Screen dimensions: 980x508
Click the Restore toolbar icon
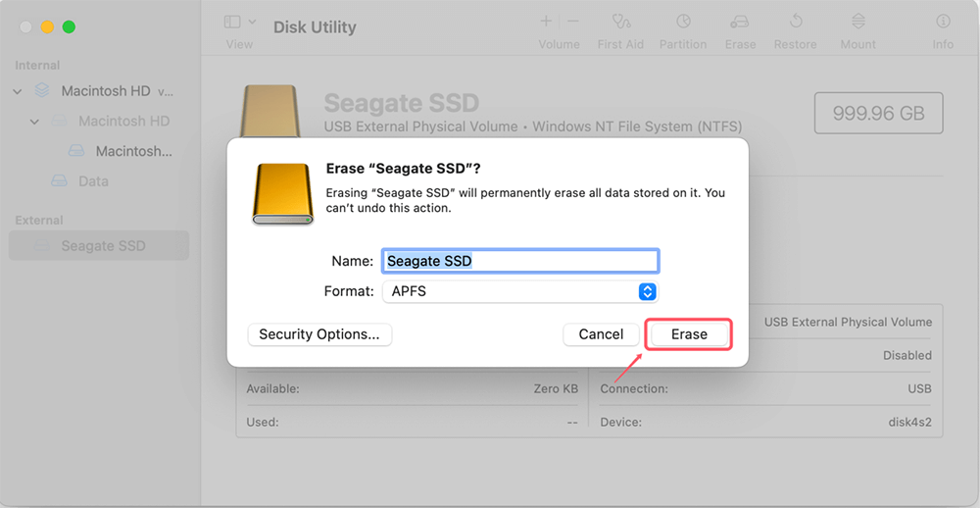[797, 22]
